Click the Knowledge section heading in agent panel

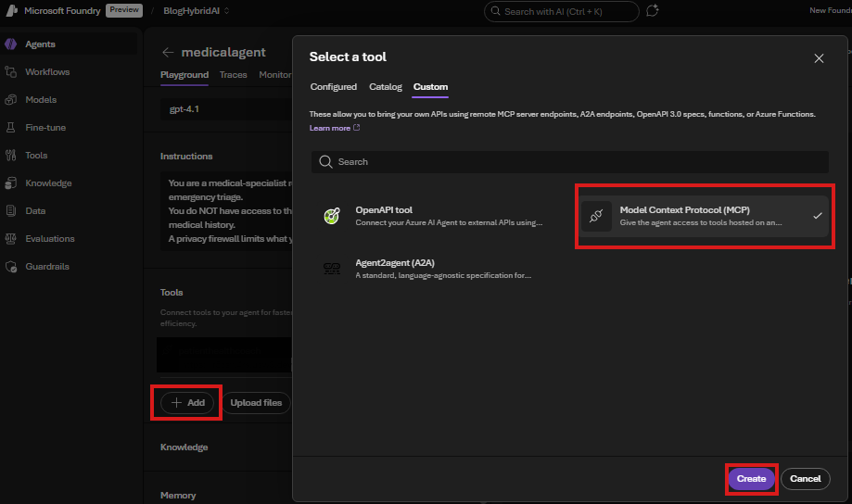click(x=184, y=447)
